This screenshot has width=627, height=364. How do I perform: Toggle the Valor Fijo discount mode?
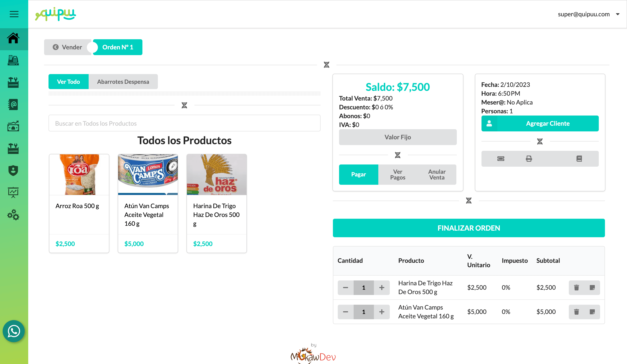(x=397, y=137)
